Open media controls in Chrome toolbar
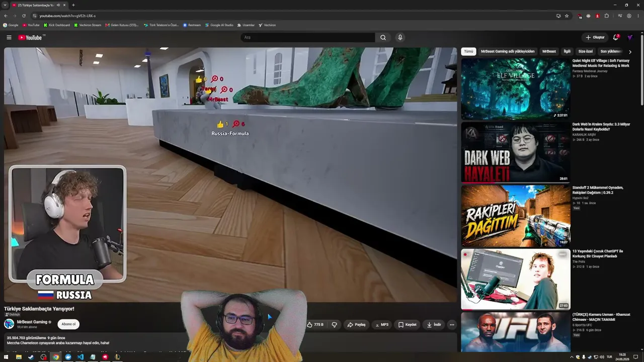The width and height of the screenshot is (644, 362). (x=620, y=16)
